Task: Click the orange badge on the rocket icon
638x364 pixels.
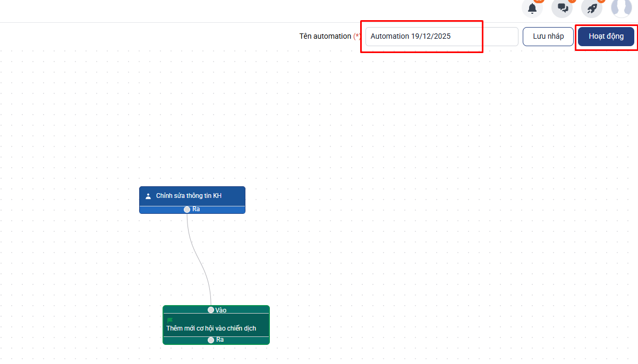Action: pos(601,1)
